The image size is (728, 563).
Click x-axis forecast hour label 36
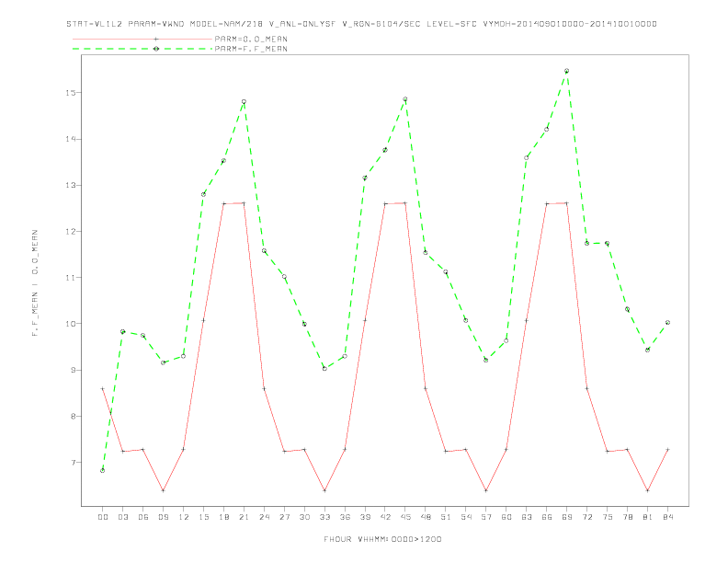345,517
